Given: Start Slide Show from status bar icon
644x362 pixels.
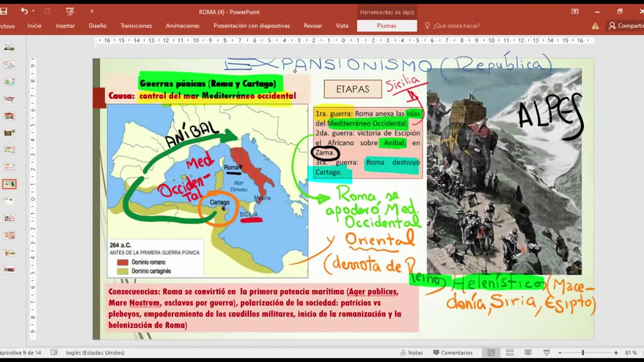Looking at the screenshot, I should point(546,352).
